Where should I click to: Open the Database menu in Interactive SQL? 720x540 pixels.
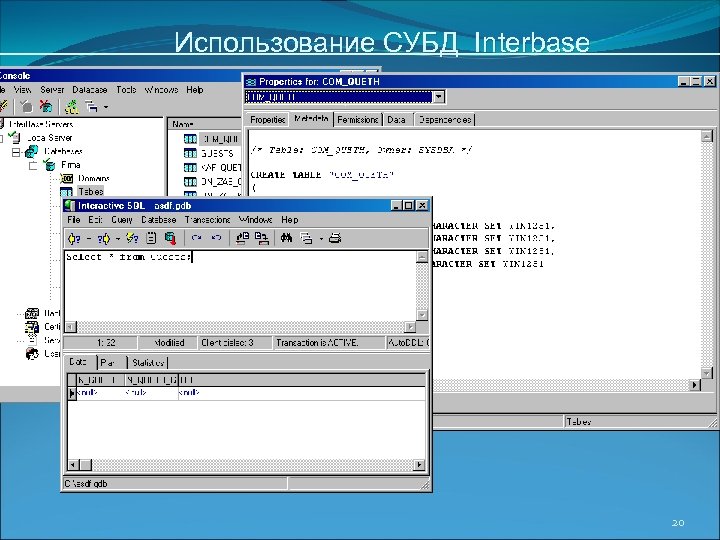158,220
